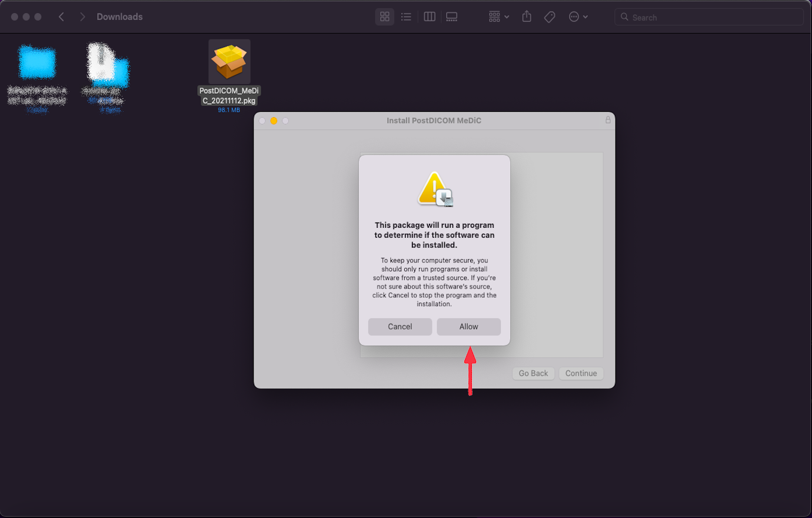The image size is (812, 518).
Task: Expand the chevron next to the circle menu
Action: pos(585,16)
